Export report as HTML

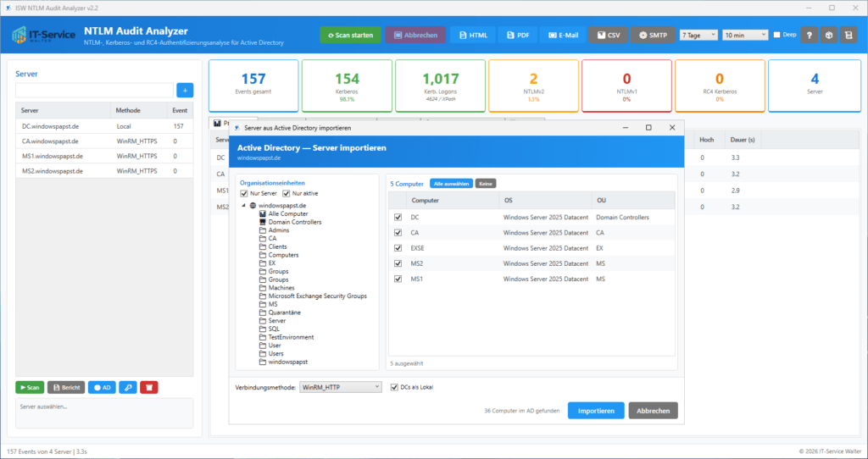coord(472,35)
